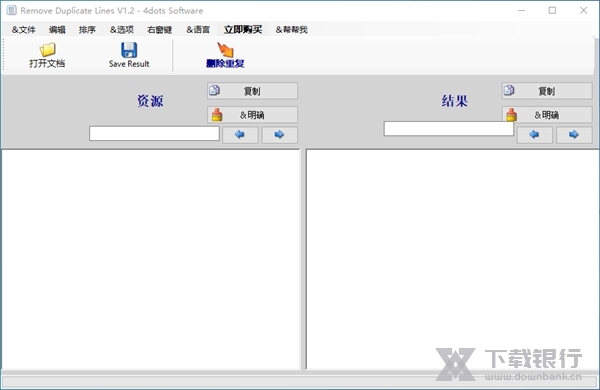
Task: Clear source text with &明确 button
Action: coord(252,114)
